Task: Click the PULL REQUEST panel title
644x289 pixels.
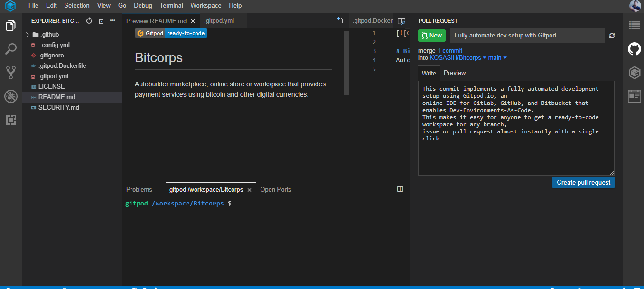Action: (x=438, y=21)
